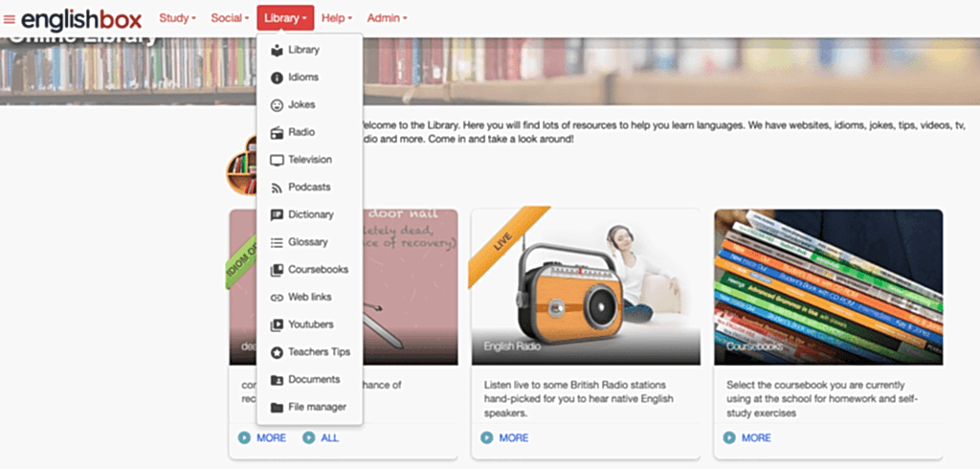
Task: Choose the Jokes smiley face icon
Action: pyautogui.click(x=277, y=105)
